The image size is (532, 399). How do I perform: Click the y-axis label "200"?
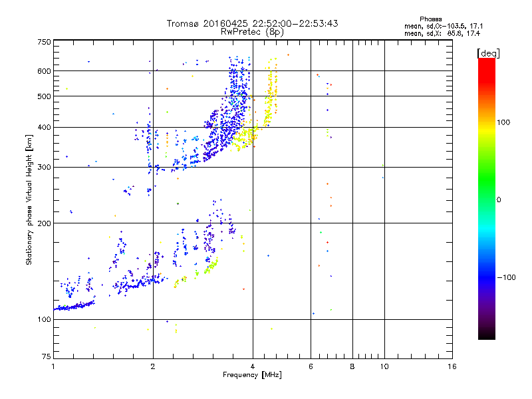click(44, 223)
